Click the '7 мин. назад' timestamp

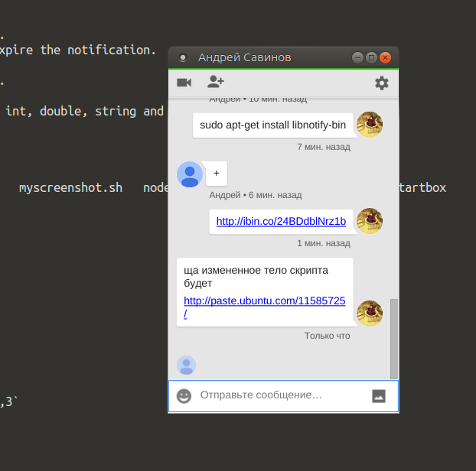tap(324, 147)
